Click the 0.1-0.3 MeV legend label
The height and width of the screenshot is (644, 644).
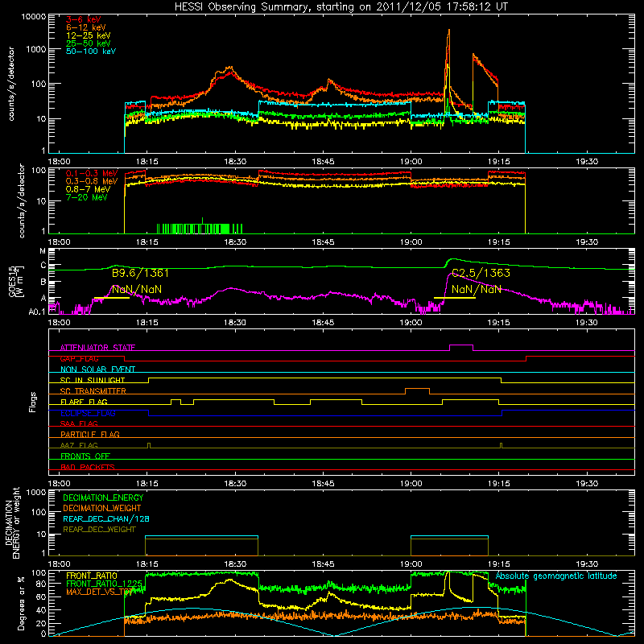(92, 173)
